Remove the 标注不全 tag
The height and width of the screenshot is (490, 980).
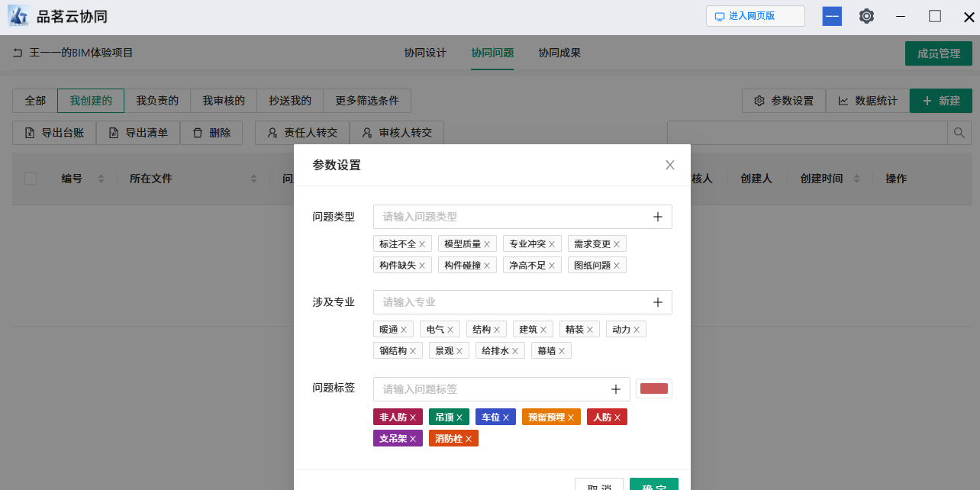[422, 244]
